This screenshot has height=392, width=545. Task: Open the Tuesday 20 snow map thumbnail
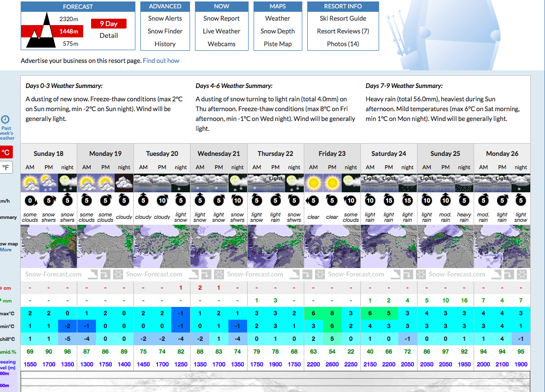tap(162, 246)
